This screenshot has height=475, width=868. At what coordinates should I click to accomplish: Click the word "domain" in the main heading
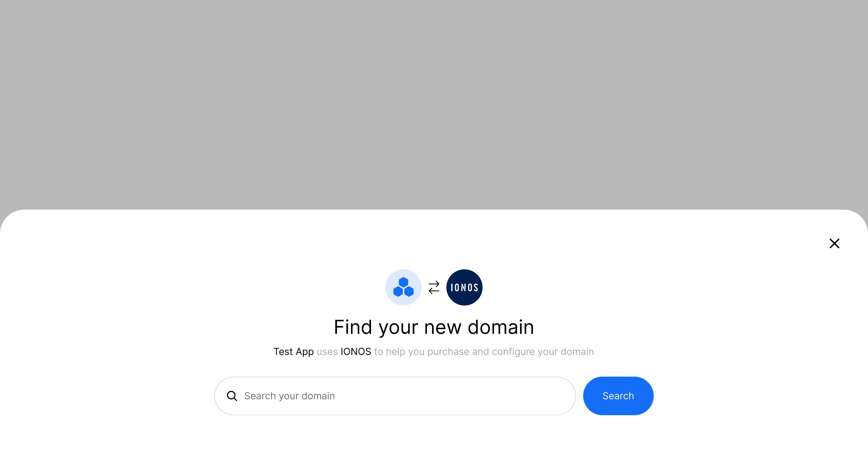(x=501, y=327)
